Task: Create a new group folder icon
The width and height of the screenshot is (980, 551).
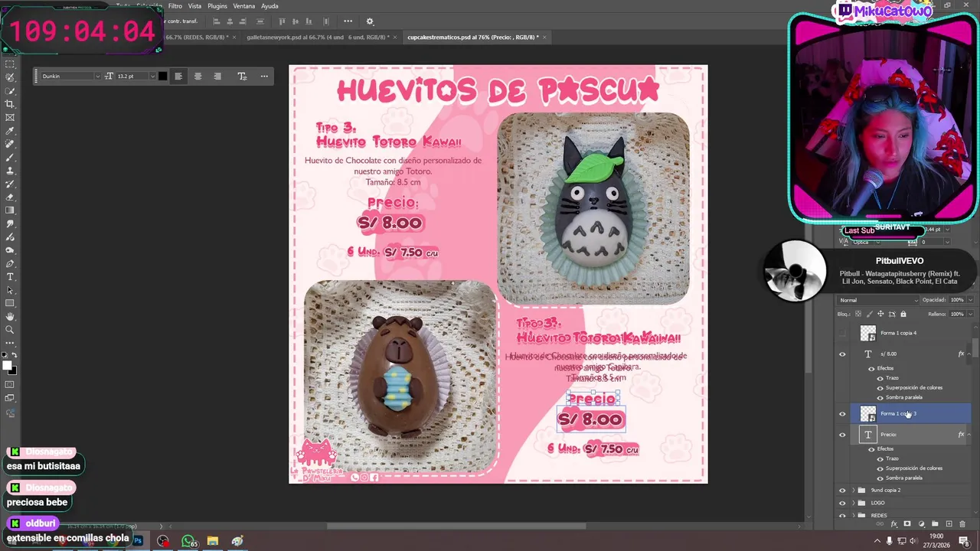Action: [x=935, y=524]
